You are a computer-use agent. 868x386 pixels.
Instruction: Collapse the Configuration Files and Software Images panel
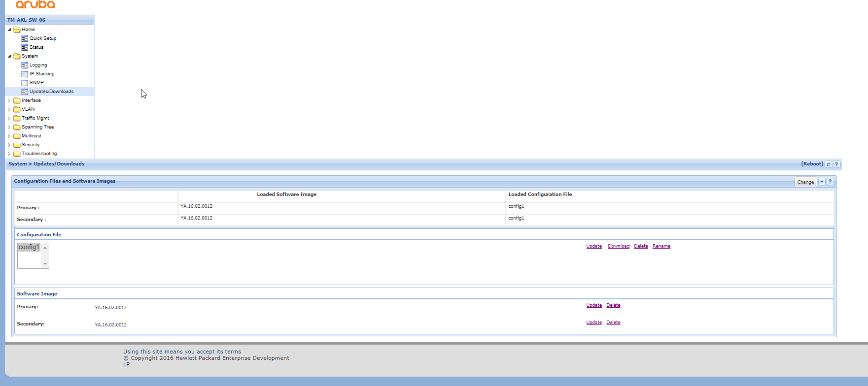(x=822, y=182)
